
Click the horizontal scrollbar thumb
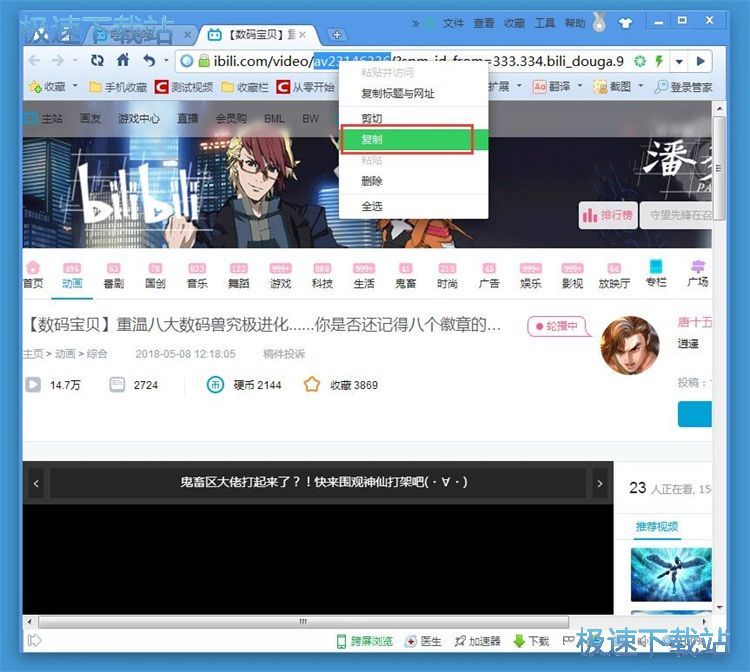(303, 622)
